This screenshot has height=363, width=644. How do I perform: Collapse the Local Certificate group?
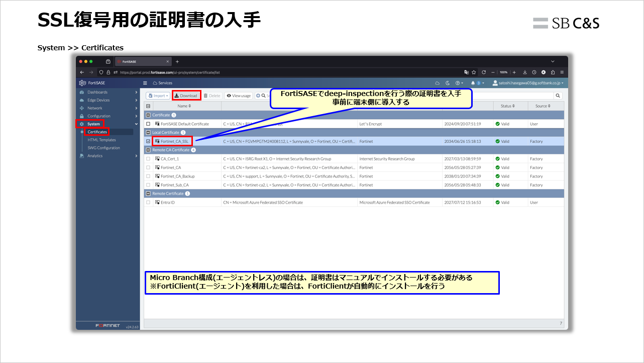148,132
